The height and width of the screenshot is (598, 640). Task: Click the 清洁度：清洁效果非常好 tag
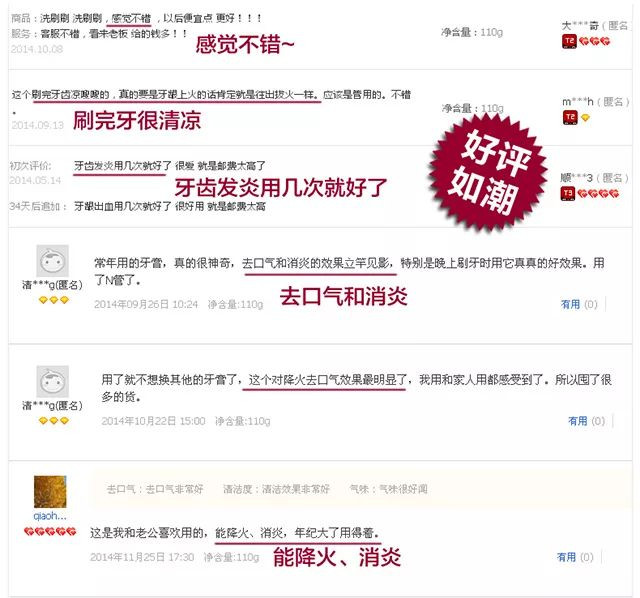pyautogui.click(x=276, y=489)
